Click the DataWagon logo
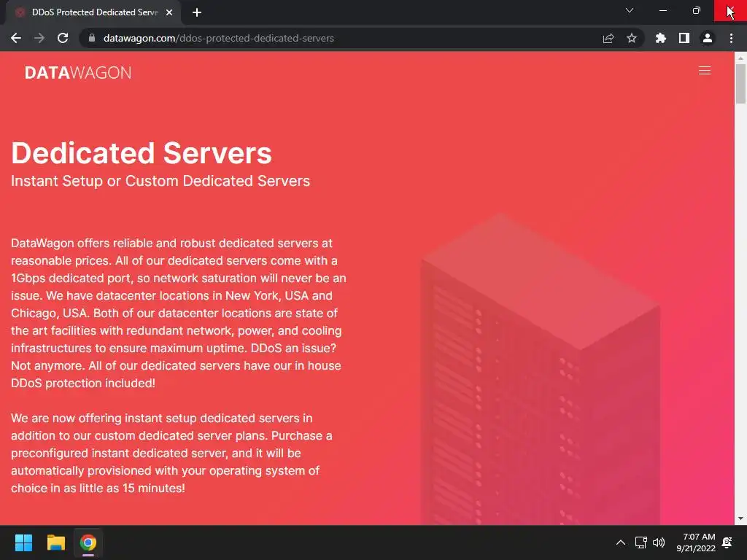Viewport: 747px width, 560px height. click(x=78, y=73)
